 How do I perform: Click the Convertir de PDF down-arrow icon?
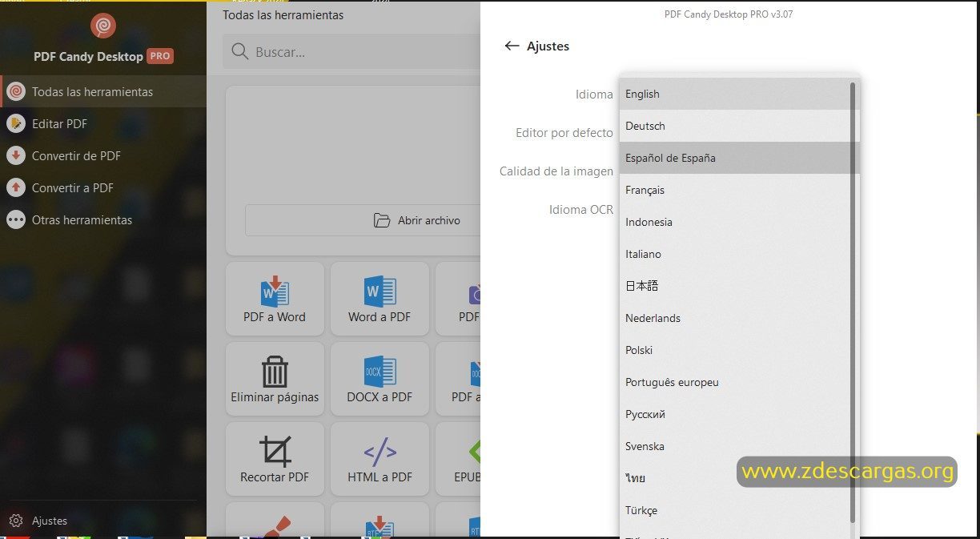(x=15, y=155)
